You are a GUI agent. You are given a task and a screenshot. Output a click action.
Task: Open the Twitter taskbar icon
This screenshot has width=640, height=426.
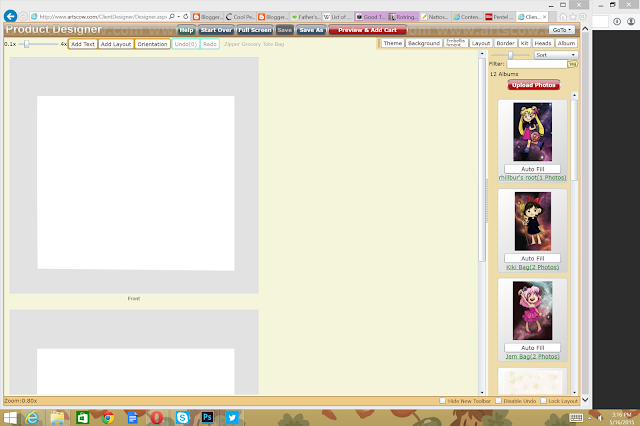click(232, 417)
